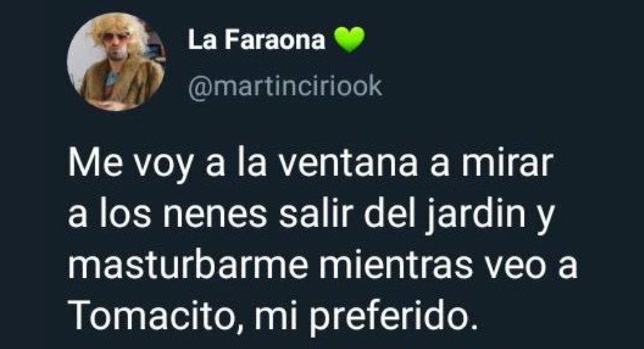The height and width of the screenshot is (349, 644).
Task: Click the opening words 'Me voy'
Action: pos(130,163)
